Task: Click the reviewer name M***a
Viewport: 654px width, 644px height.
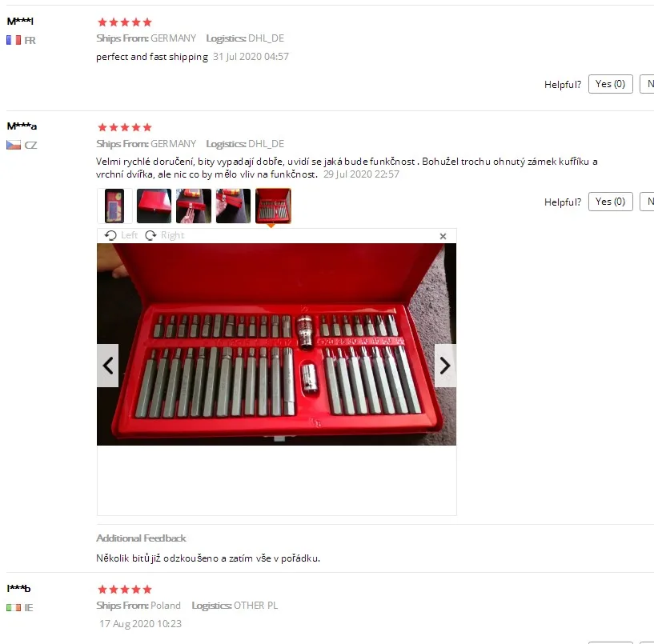Action: click(x=22, y=126)
